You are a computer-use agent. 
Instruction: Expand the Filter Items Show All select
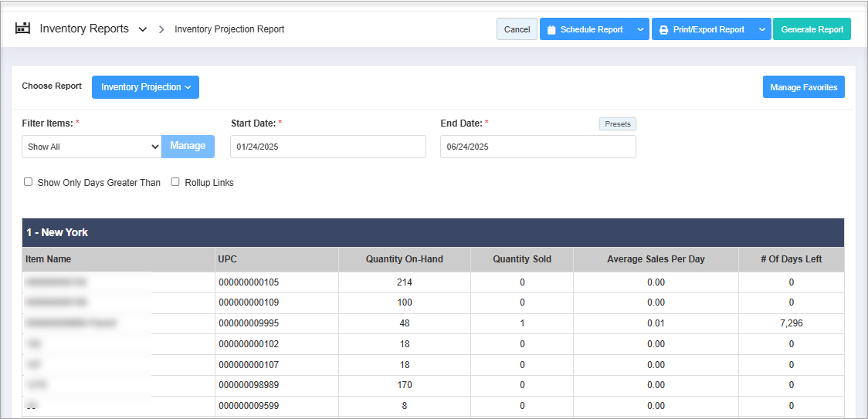(x=91, y=147)
